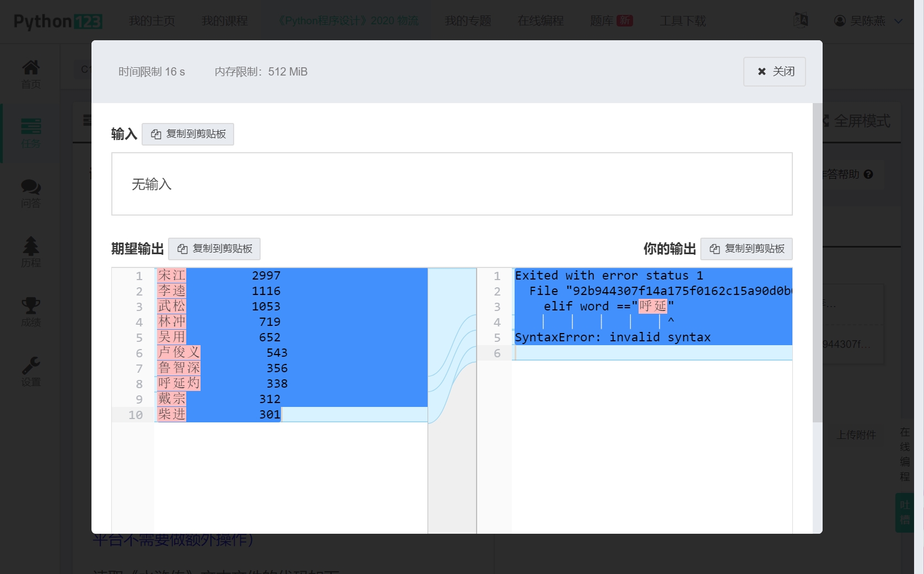Open 成绩 trophy icon in sidebar
This screenshot has height=574, width=924.
(x=31, y=312)
